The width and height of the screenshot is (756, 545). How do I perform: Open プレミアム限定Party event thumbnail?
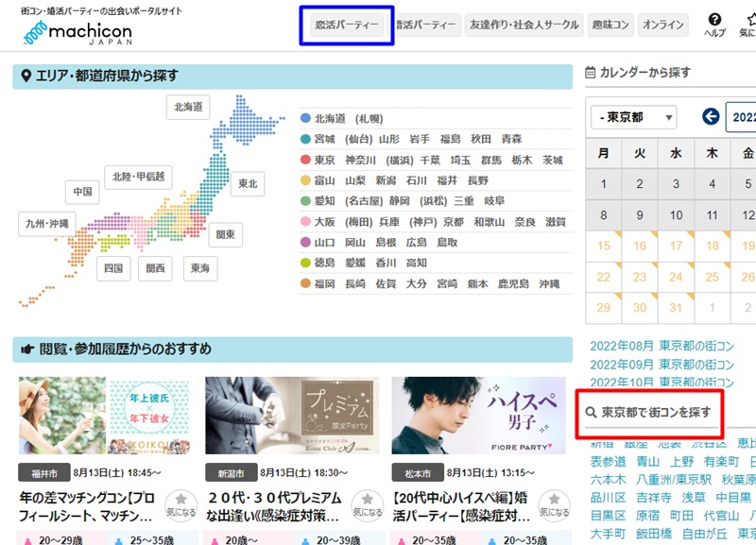tap(292, 416)
